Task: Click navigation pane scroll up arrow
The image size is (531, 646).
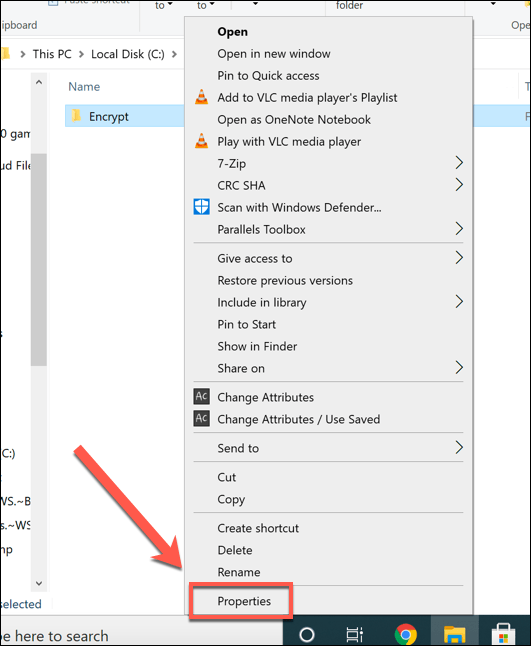Action: click(39, 82)
